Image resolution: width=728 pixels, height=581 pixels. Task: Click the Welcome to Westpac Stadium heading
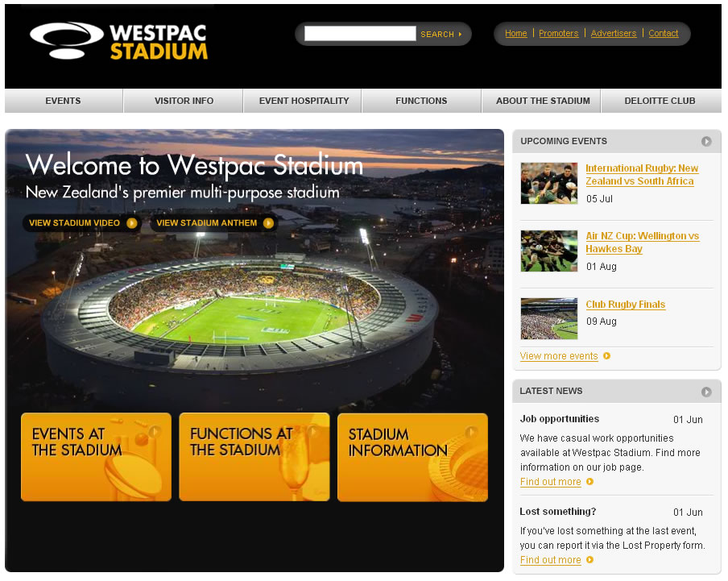[195, 165]
